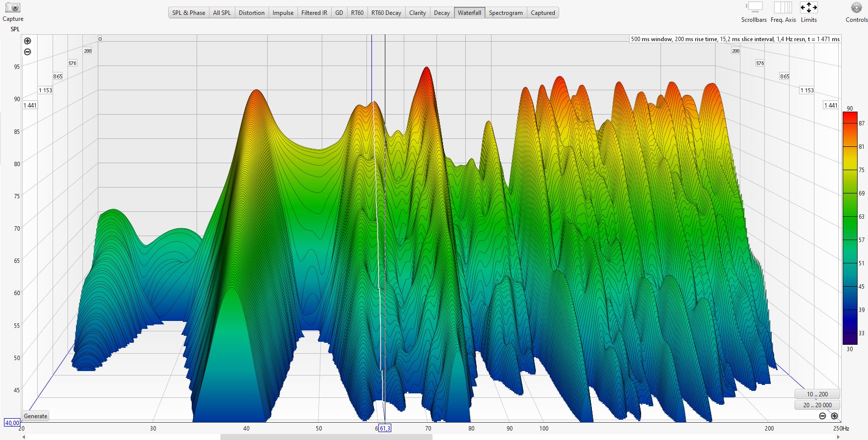Click the SPL colour scale bar

coord(850,228)
